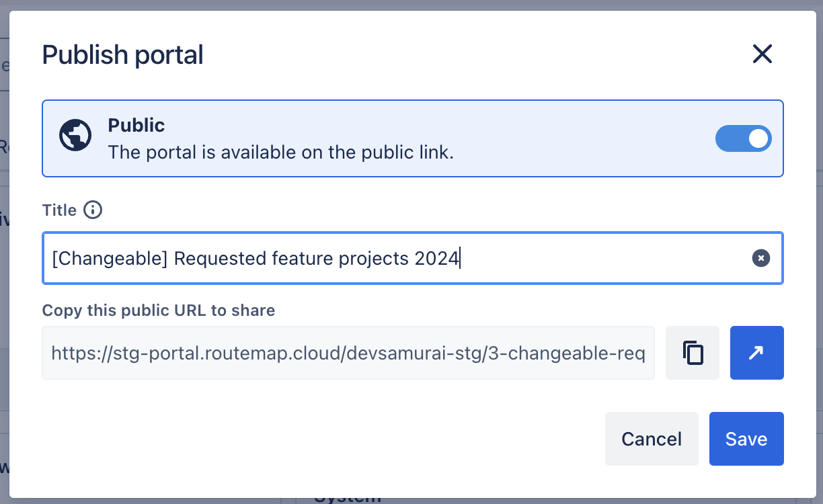Open portal link with the arrow button

coord(756,353)
